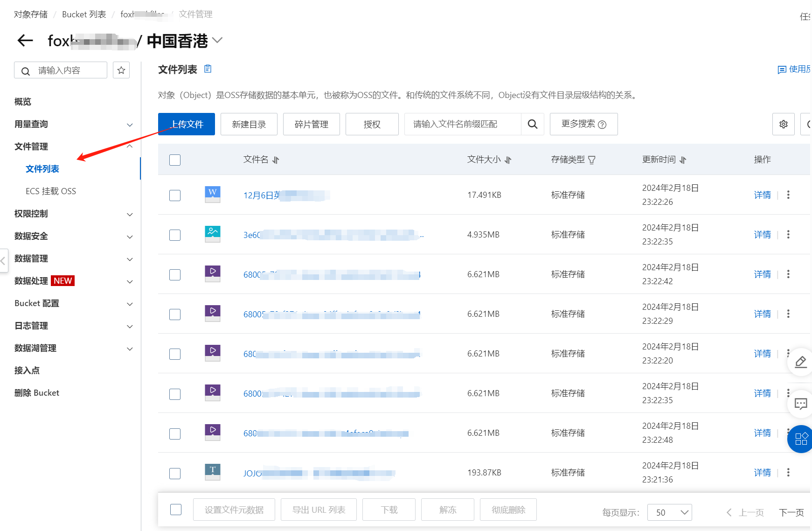
Task: Collapse the sidebar with the left-edge chevron
Action: [x=3, y=261]
